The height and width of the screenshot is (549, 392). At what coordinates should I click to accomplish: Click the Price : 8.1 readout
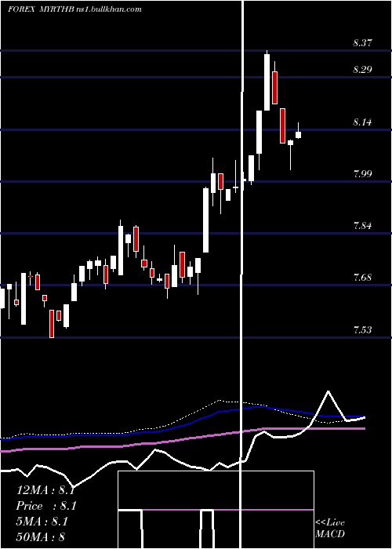[46, 506]
